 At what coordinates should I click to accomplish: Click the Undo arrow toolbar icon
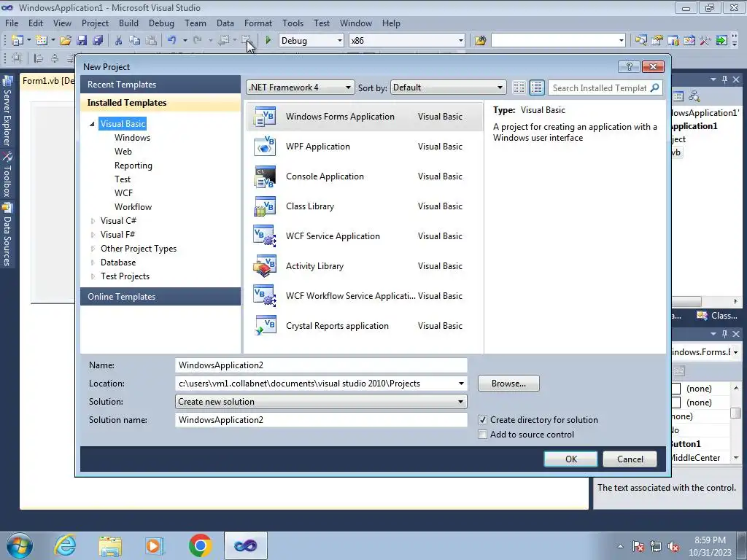click(x=171, y=41)
